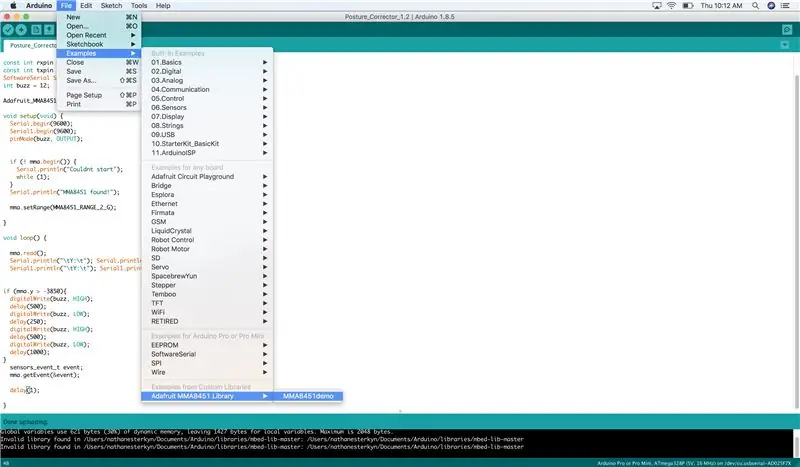
Task: Open GSM library examples
Action: pyautogui.click(x=207, y=222)
